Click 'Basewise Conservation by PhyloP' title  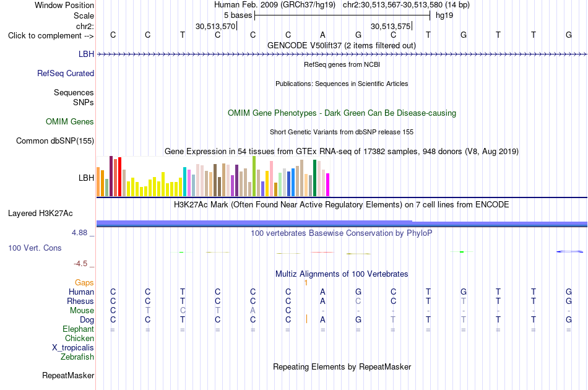pos(342,233)
